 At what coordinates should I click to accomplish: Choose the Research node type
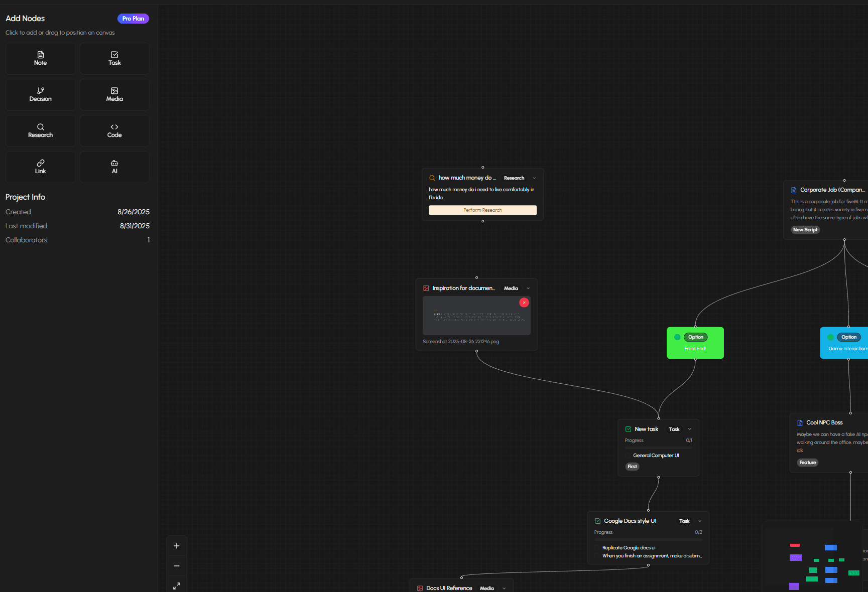tap(40, 130)
